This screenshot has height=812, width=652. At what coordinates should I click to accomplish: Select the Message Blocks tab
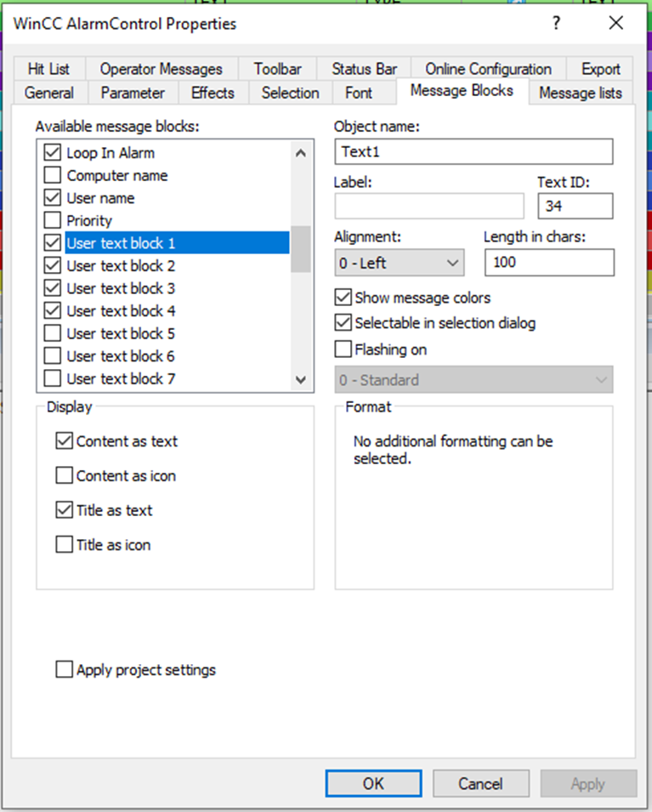click(x=462, y=91)
